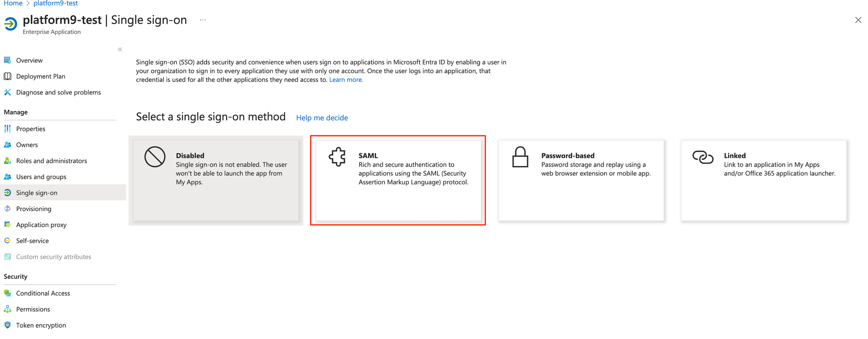The height and width of the screenshot is (339, 868).
Task: Click the Help me decide link
Action: (x=322, y=118)
